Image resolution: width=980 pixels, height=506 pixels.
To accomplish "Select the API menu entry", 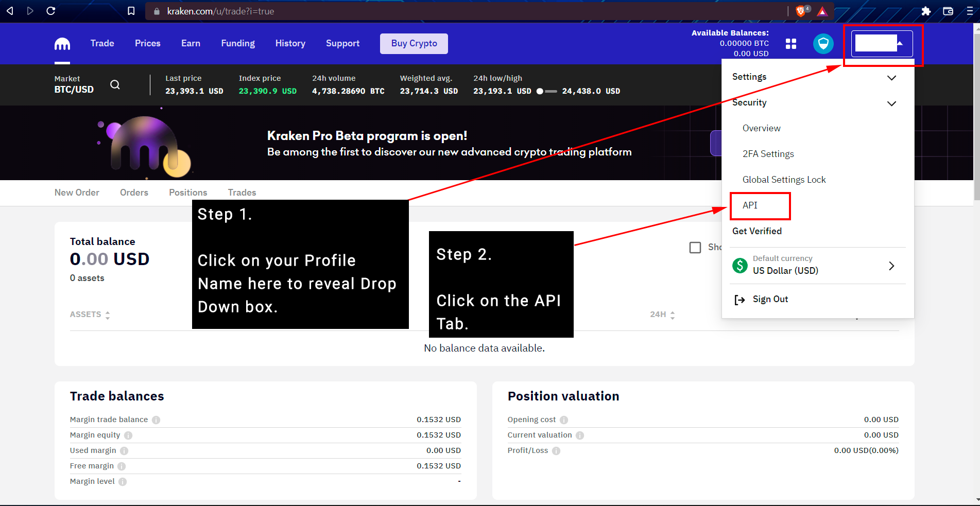I will point(750,205).
